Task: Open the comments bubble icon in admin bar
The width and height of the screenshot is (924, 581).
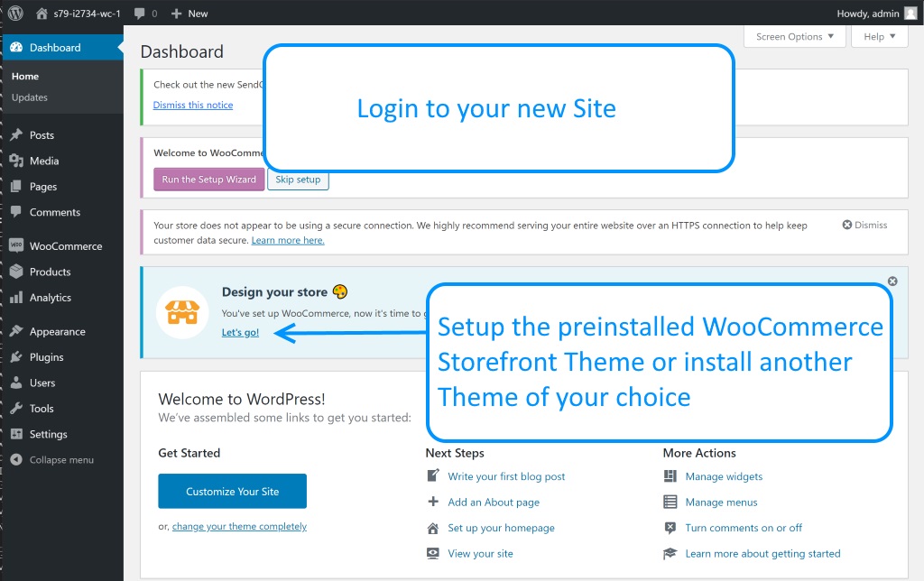Action: pyautogui.click(x=140, y=13)
